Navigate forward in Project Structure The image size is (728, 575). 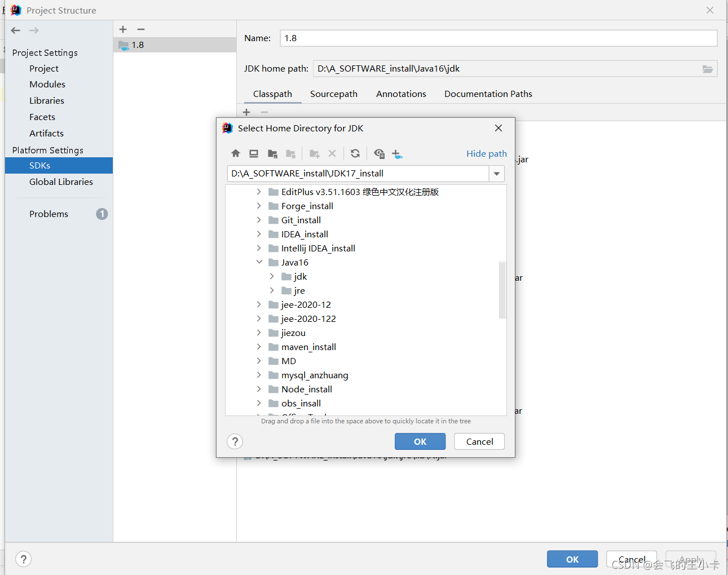(34, 30)
